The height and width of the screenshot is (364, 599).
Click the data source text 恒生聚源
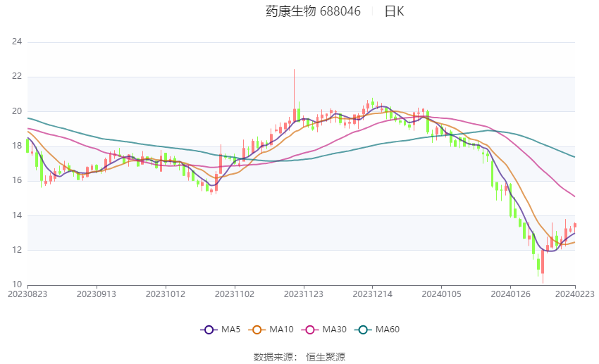coord(326,357)
